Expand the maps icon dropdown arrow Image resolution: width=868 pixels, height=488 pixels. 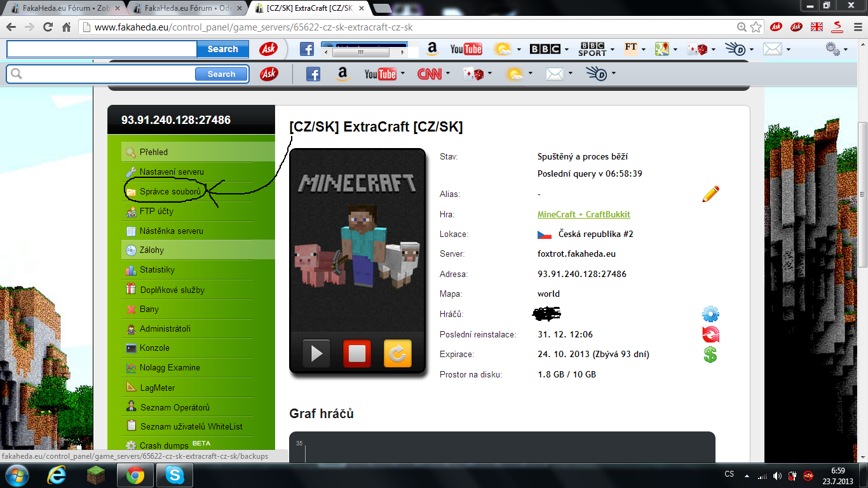point(676,49)
